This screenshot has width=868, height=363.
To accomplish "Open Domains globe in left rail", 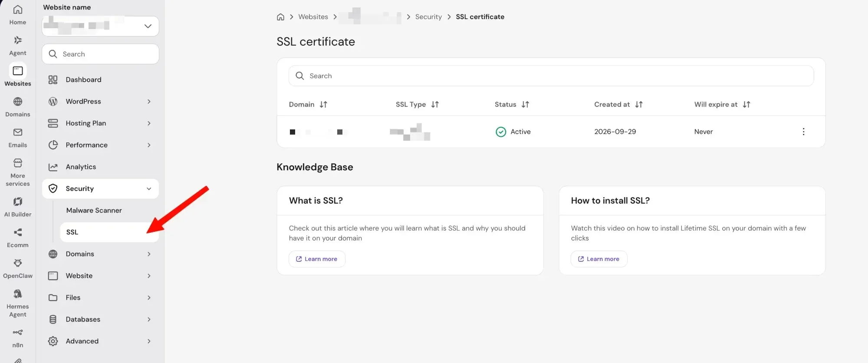I will (x=18, y=102).
